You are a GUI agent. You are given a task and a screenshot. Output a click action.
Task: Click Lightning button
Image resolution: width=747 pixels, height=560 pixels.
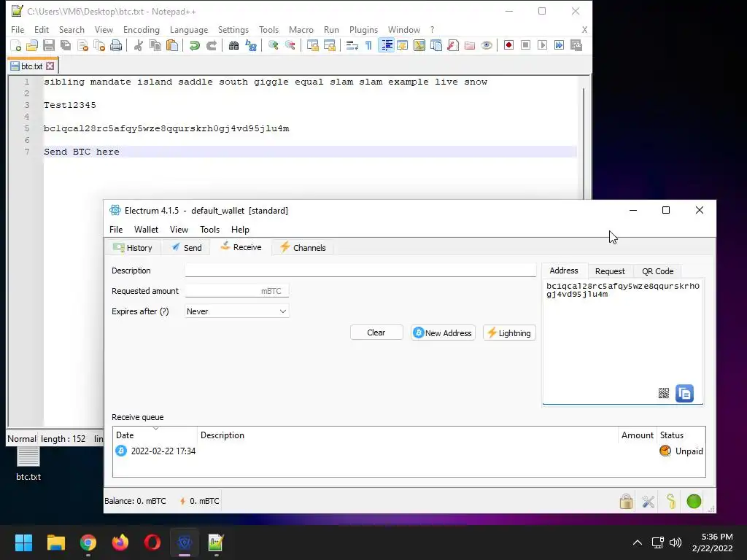(x=509, y=332)
